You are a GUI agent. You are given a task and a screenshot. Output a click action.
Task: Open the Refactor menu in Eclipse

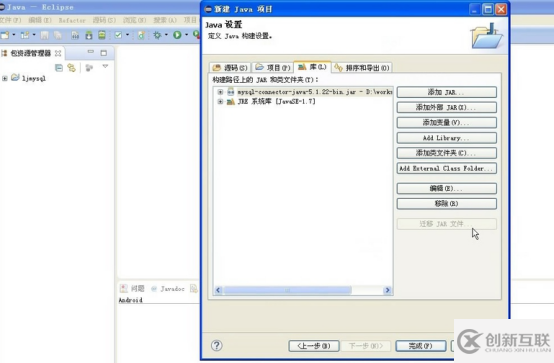72,20
